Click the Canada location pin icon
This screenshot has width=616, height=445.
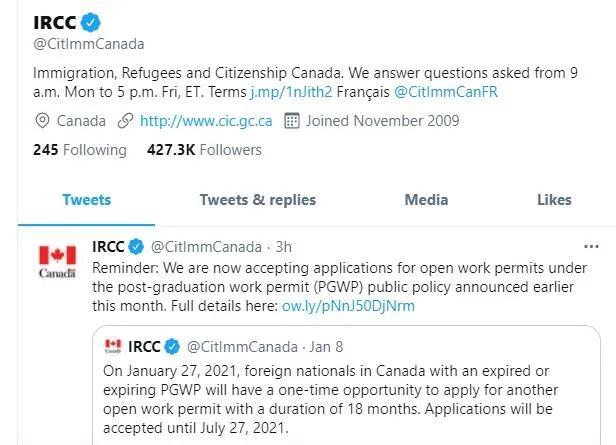[x=42, y=121]
